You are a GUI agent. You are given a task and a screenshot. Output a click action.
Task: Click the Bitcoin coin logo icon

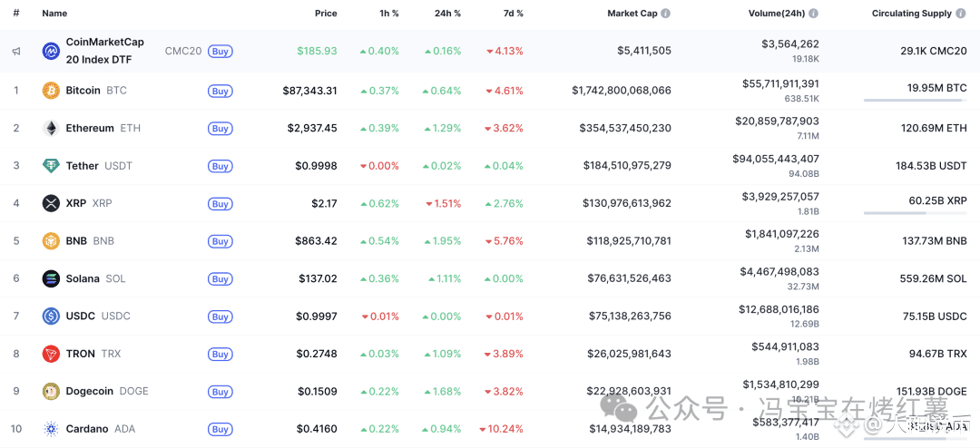click(51, 91)
